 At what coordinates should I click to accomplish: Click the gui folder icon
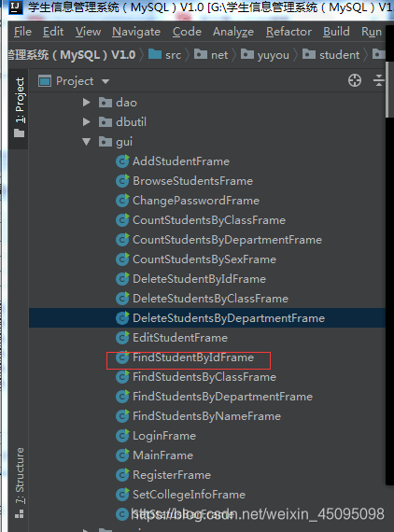coord(106,142)
